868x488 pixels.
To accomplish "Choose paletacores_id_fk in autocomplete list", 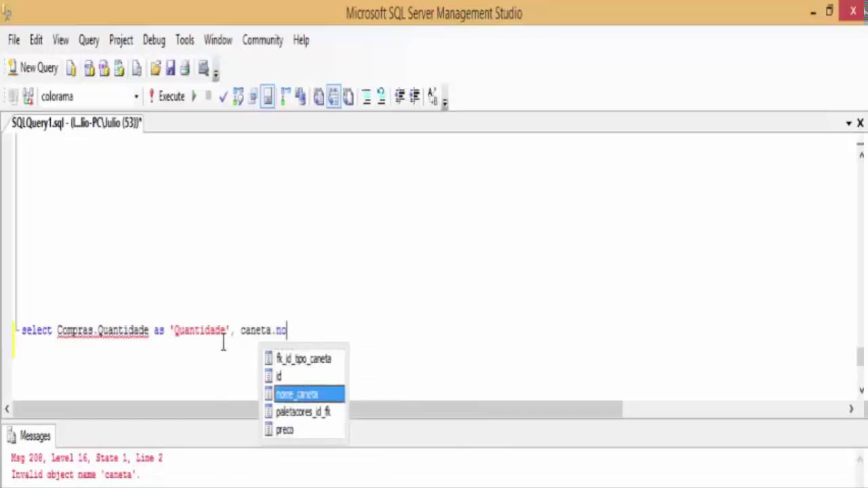I will tap(304, 411).
